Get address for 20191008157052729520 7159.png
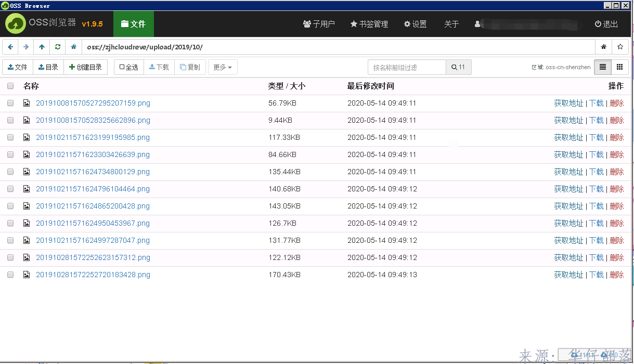This screenshot has width=634, height=364. 568,103
